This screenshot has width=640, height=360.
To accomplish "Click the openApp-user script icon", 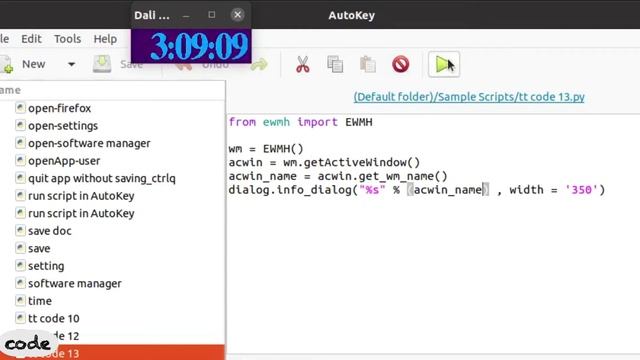I will 20,160.
